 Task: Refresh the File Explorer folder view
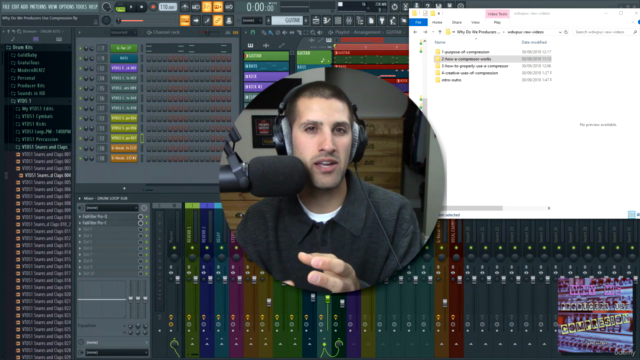[x=566, y=32]
